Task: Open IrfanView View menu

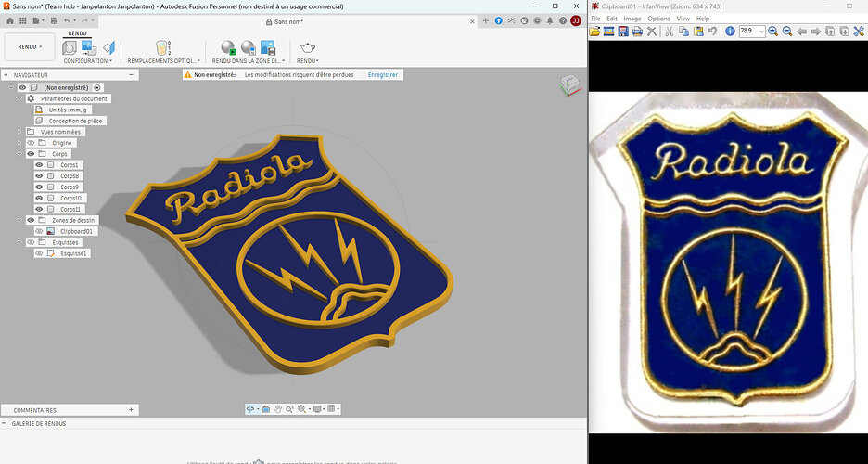Action: tap(683, 19)
